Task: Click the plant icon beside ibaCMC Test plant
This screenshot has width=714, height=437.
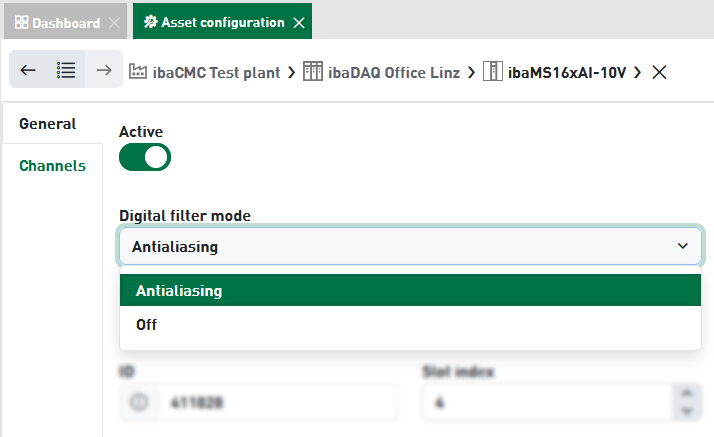Action: click(x=138, y=71)
